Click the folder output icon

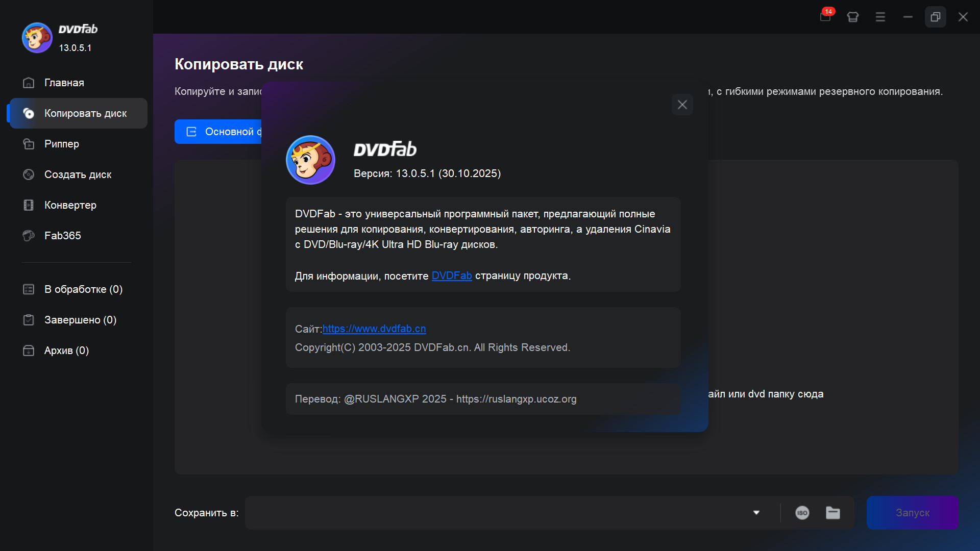pos(832,513)
